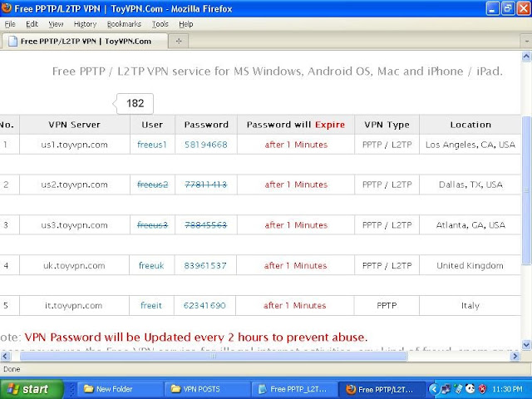The width and height of the screenshot is (532, 399).
Task: Expand hidden system tray icons arrow
Action: coord(433,389)
